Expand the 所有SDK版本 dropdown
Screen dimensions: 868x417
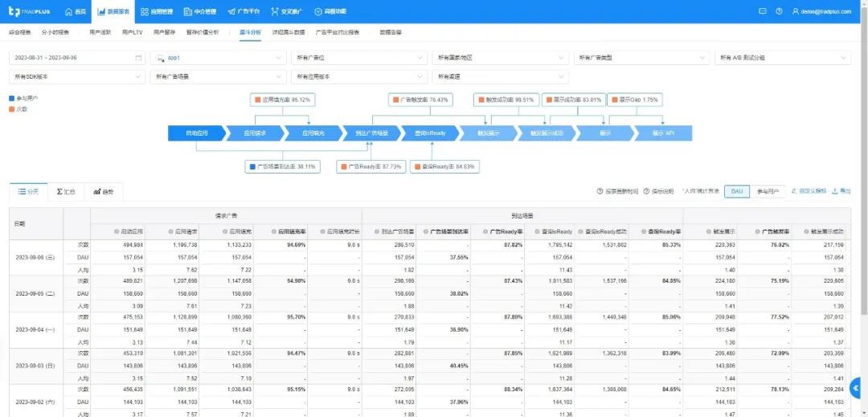point(76,76)
